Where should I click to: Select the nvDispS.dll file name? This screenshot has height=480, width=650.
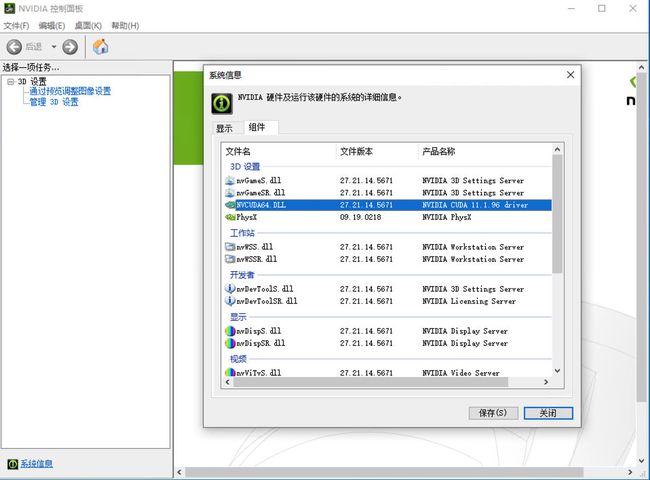pos(259,331)
